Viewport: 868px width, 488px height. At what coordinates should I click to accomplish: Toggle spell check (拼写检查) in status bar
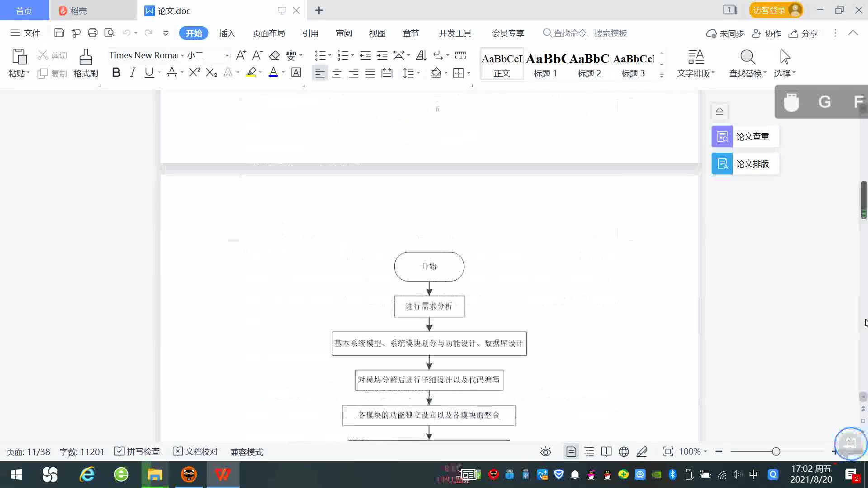137,451
